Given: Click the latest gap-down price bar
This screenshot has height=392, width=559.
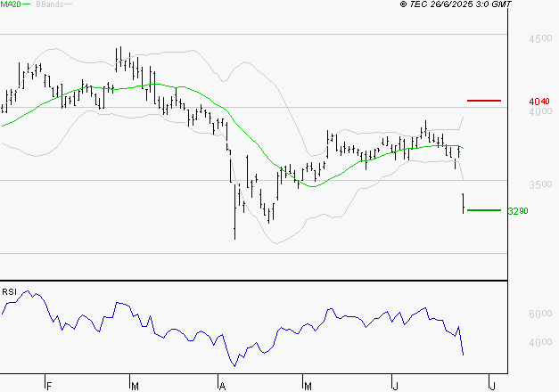Looking at the screenshot, I should tap(464, 203).
